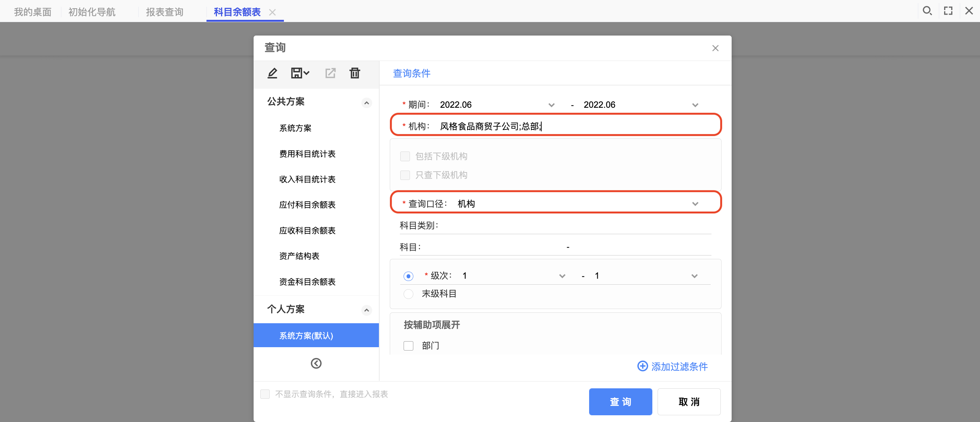Click the save scheme floppy disk icon
Screen dimensions: 980x422
click(x=296, y=73)
